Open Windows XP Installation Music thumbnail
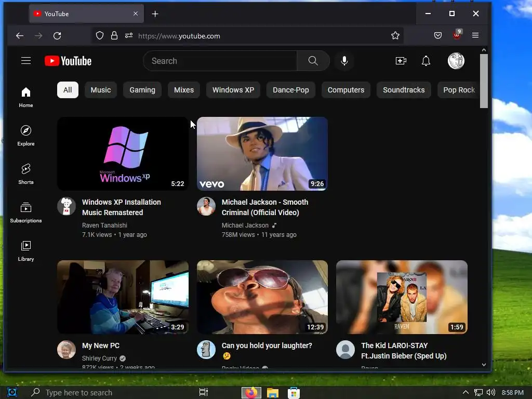Screen dimensions: 532x399 tap(123, 154)
